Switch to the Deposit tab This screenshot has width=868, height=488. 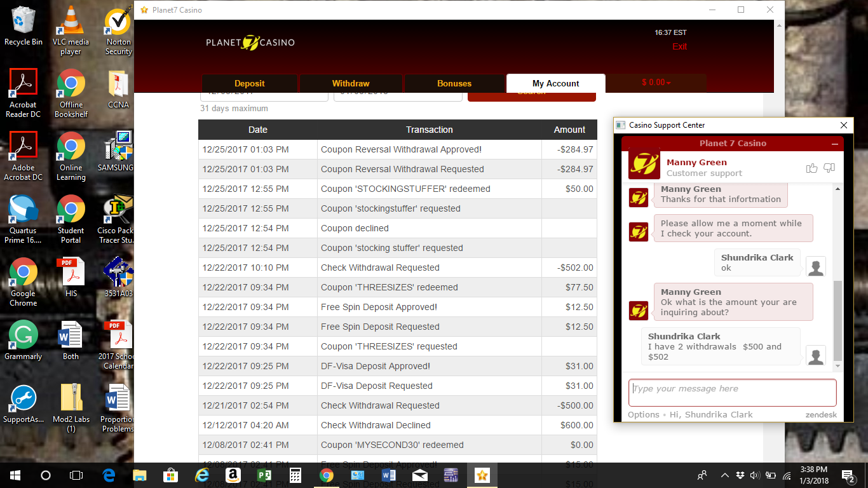[249, 83]
